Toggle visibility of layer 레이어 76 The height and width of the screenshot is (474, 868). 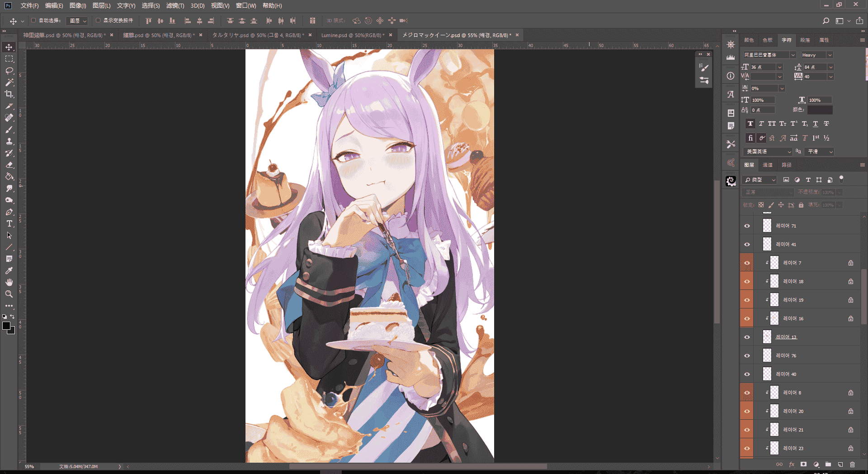(x=747, y=355)
